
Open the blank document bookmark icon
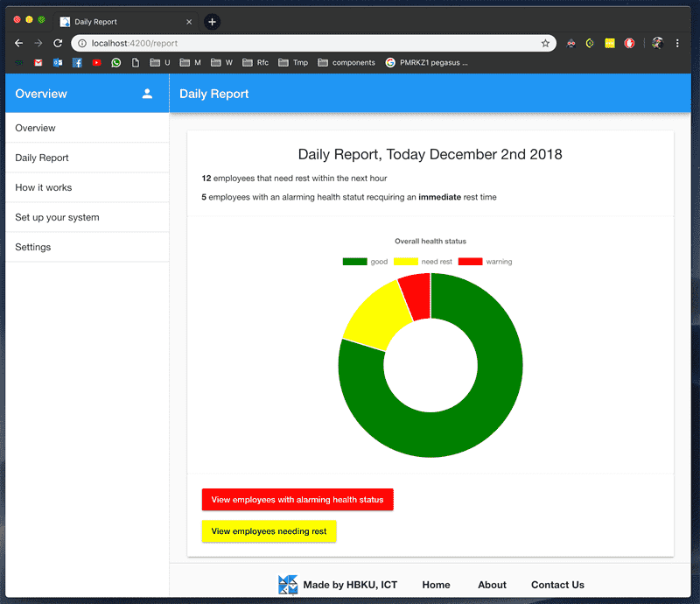tap(136, 62)
